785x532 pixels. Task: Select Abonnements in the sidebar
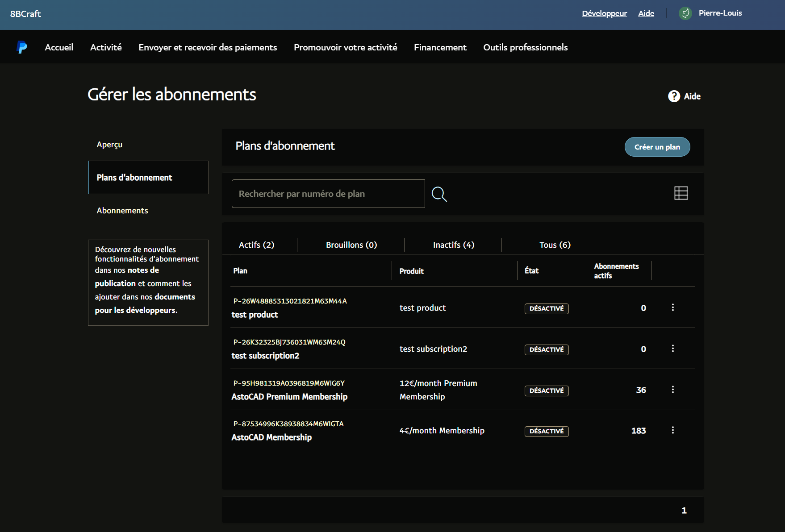122,211
